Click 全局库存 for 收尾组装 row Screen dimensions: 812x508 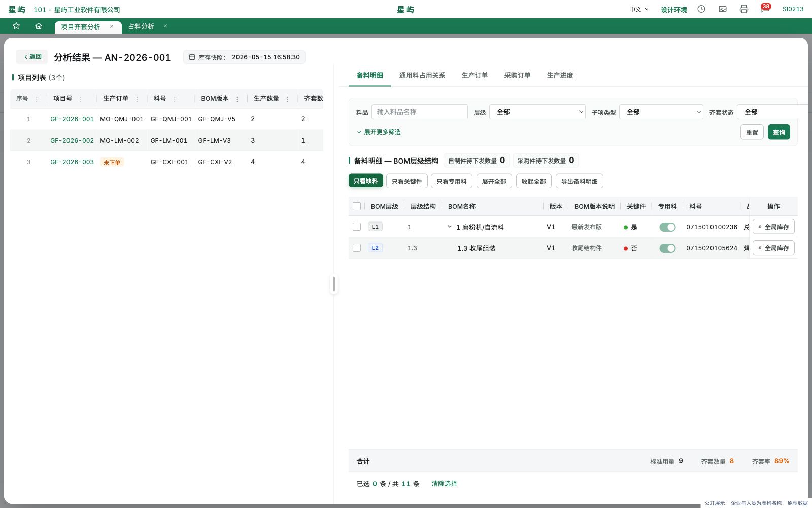tap(773, 248)
